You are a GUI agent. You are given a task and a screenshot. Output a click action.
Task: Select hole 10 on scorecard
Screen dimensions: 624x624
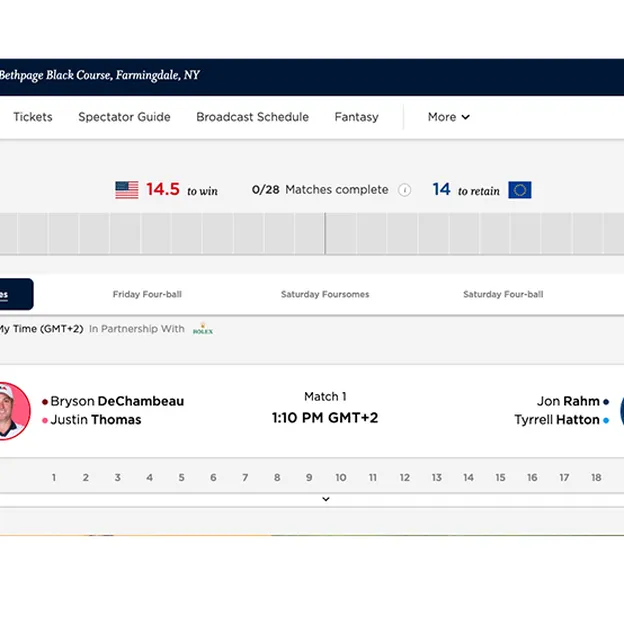coord(341,478)
